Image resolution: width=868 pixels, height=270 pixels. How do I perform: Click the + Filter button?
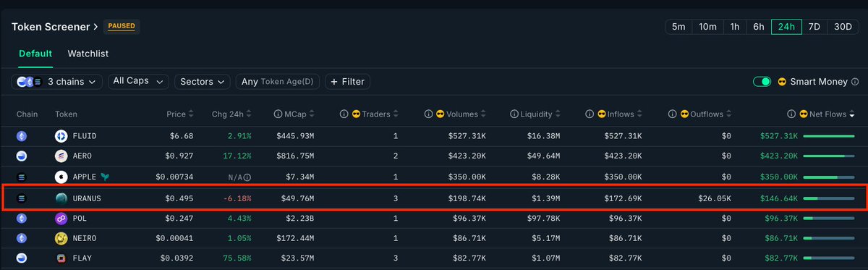click(x=347, y=82)
